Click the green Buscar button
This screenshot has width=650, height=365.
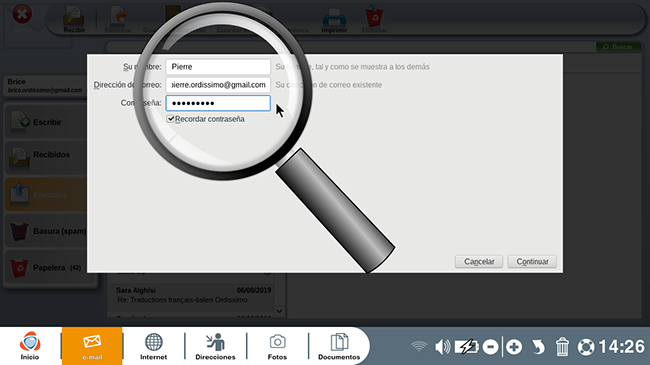tap(618, 47)
